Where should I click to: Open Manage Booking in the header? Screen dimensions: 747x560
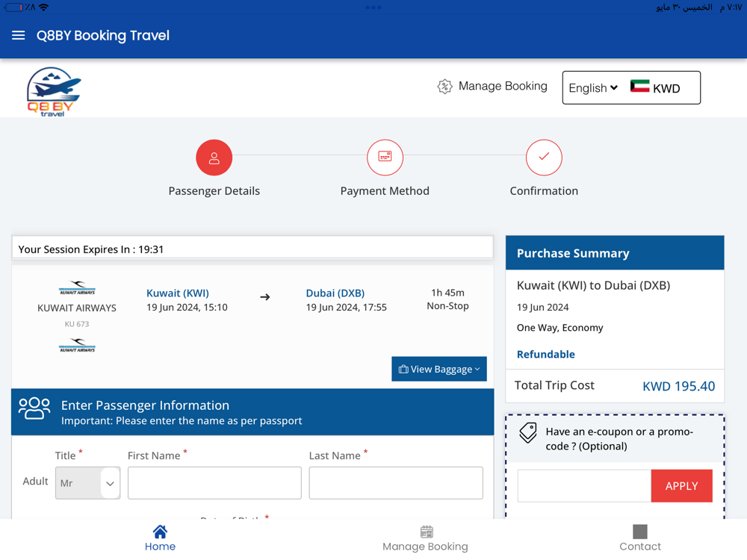click(x=503, y=86)
